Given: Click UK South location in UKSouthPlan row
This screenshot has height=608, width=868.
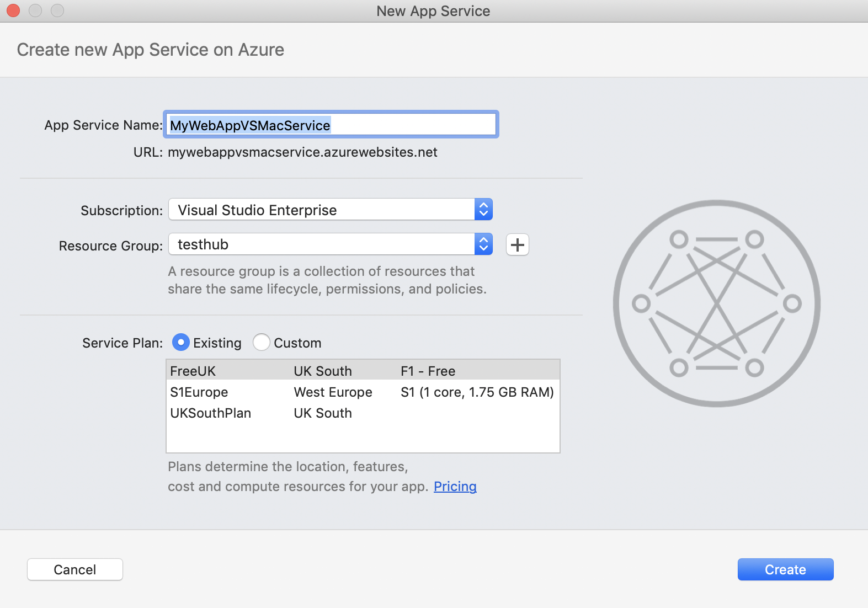Looking at the screenshot, I should click(323, 413).
